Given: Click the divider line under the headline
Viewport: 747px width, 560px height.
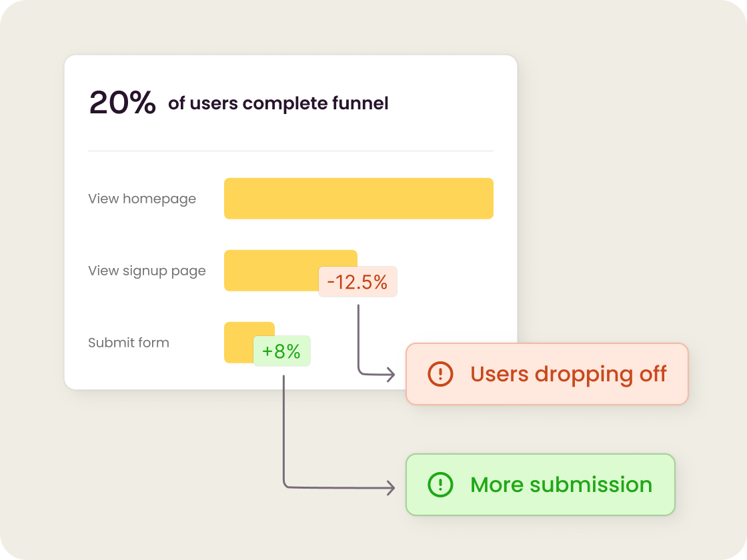Looking at the screenshot, I should coord(291,151).
